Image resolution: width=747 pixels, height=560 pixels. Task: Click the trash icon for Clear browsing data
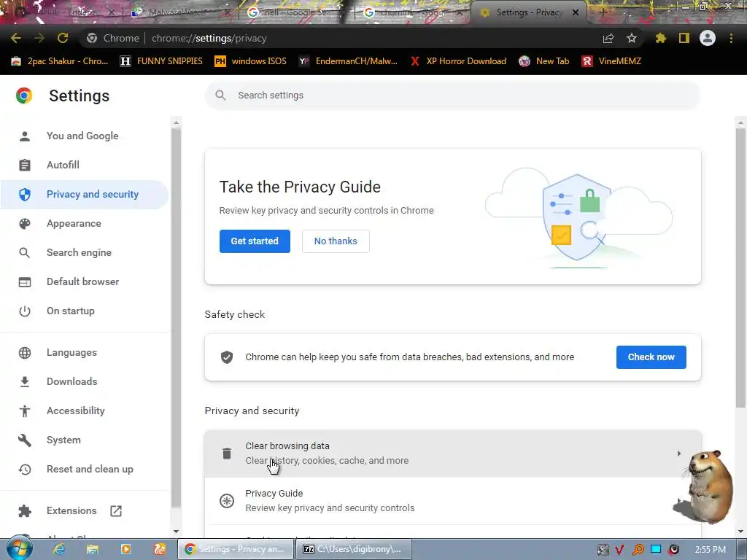227,454
